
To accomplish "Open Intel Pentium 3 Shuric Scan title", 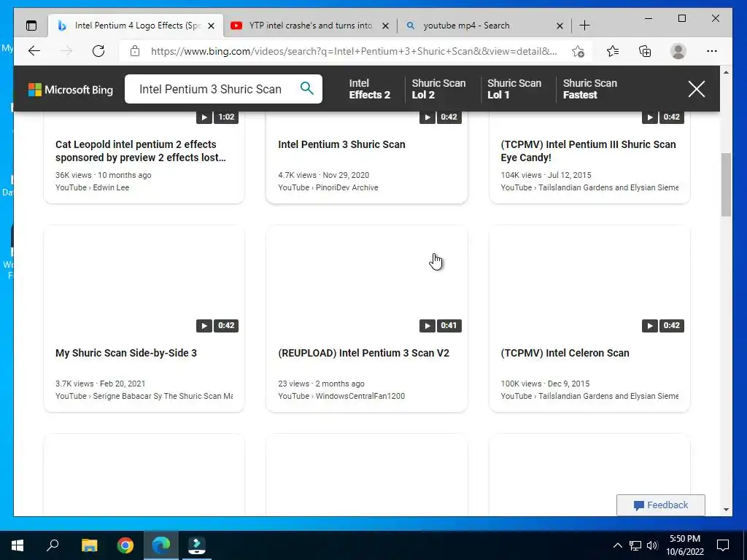I will tap(341, 144).
